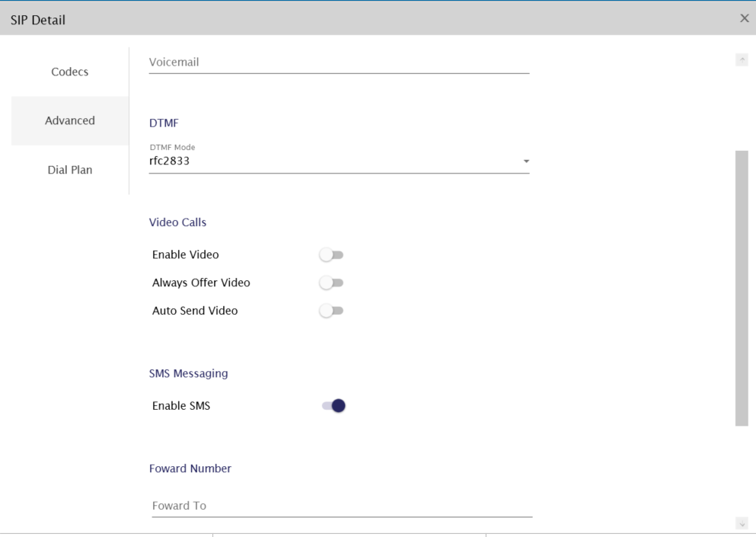This screenshot has width=756, height=537.
Task: Click the SMS Messaging section heading
Action: [x=188, y=373]
